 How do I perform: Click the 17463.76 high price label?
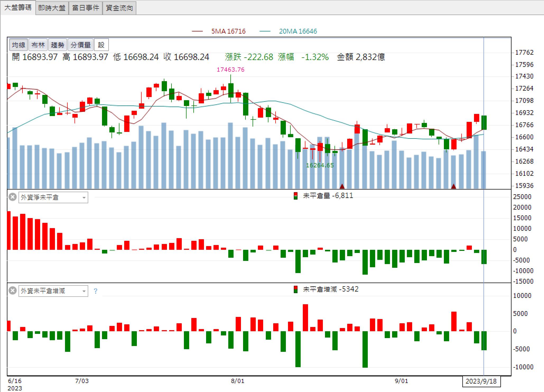pyautogui.click(x=231, y=70)
